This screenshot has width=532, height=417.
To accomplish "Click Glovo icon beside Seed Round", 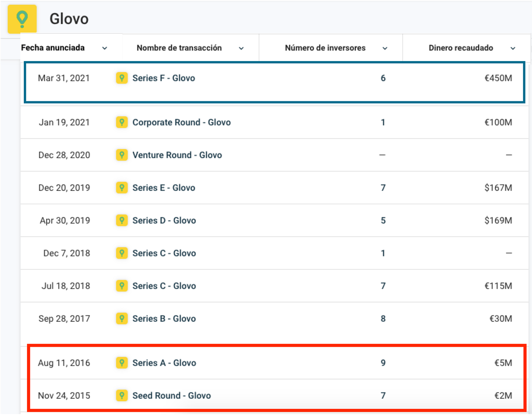I will click(122, 395).
